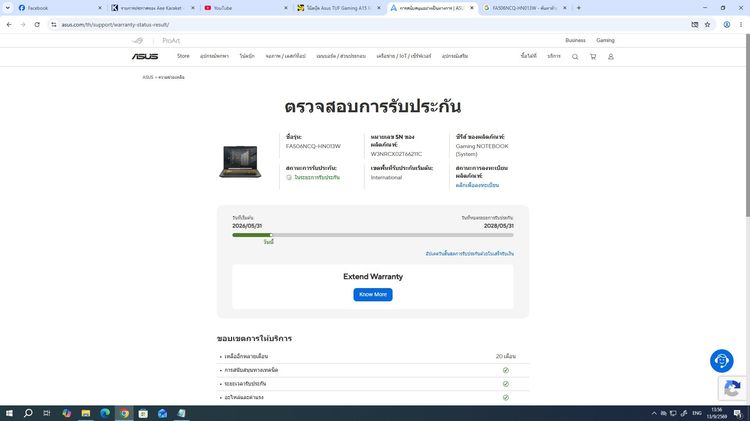
Task: Click the International warranty region text
Action: click(x=386, y=177)
